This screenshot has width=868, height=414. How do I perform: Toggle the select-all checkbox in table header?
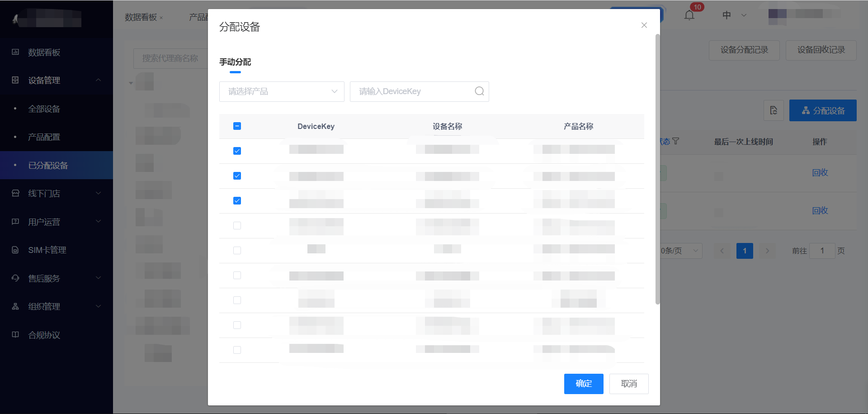click(237, 126)
